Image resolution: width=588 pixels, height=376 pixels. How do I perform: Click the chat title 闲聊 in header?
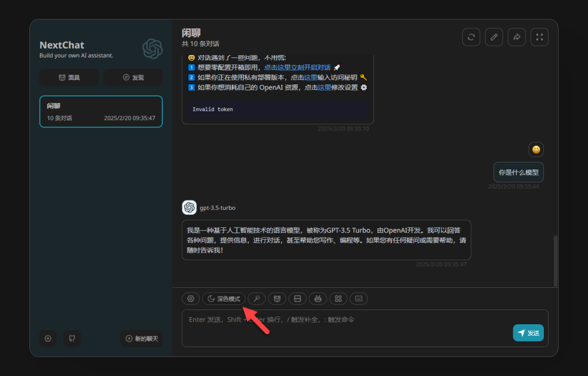click(191, 33)
